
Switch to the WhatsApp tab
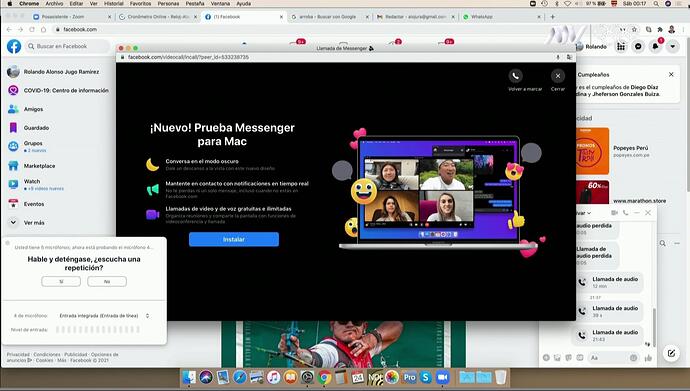(x=502, y=17)
